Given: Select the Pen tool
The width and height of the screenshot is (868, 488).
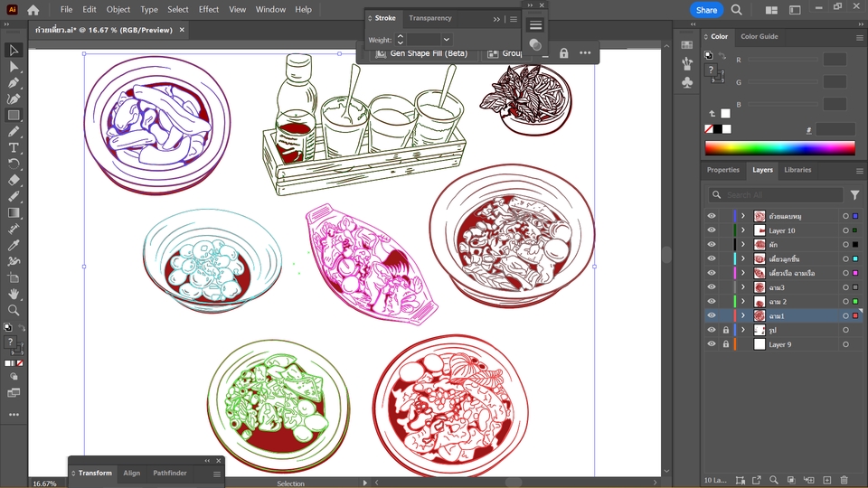Looking at the screenshot, I should click(x=14, y=83).
